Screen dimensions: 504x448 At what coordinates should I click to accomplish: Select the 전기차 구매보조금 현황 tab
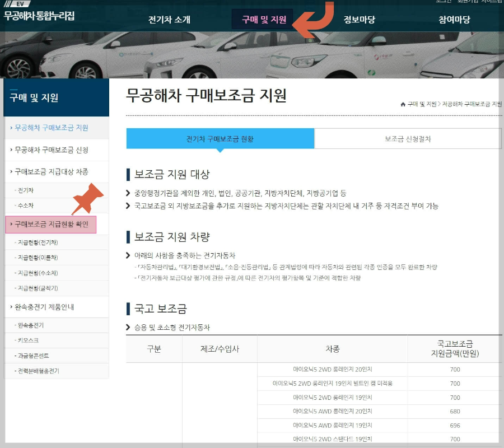pos(221,138)
